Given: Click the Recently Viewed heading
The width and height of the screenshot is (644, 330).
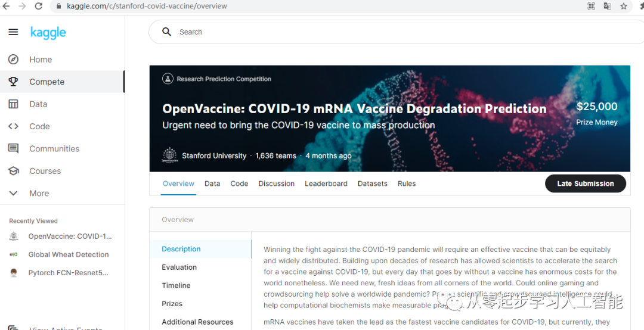Looking at the screenshot, I should (x=33, y=221).
